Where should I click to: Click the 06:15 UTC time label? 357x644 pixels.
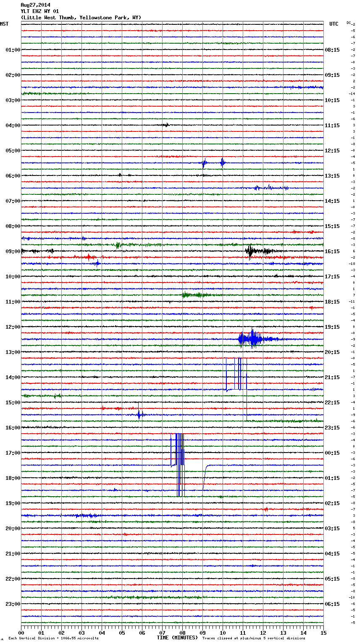[332, 604]
